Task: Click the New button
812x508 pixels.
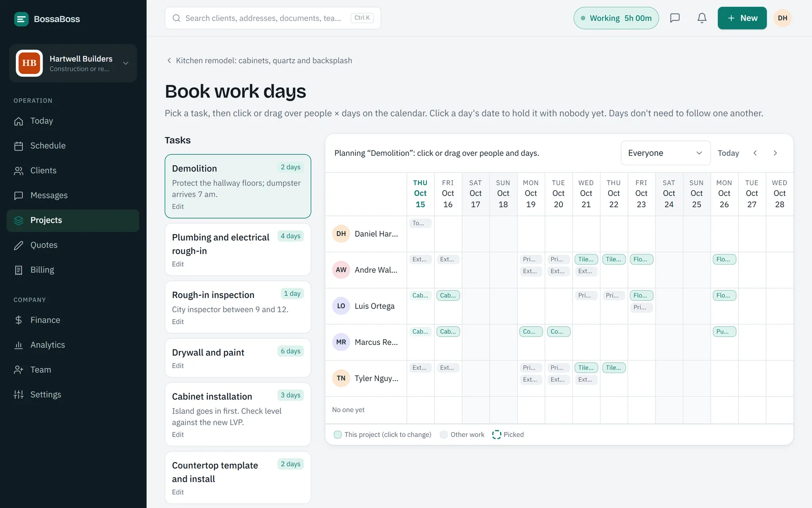Action: click(742, 18)
